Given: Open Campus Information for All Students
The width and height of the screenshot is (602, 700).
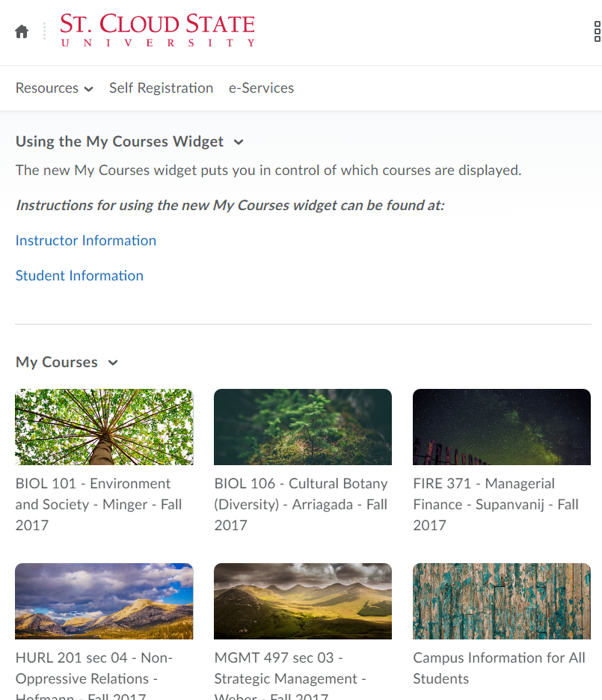Looking at the screenshot, I should [499, 668].
